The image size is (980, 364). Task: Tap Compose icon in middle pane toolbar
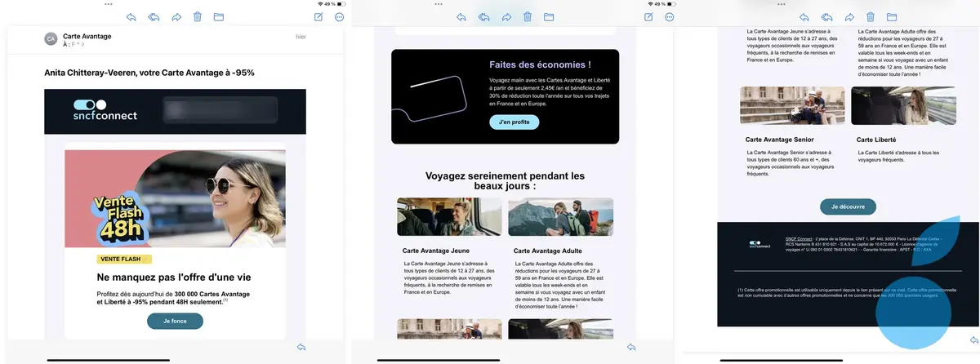[648, 16]
